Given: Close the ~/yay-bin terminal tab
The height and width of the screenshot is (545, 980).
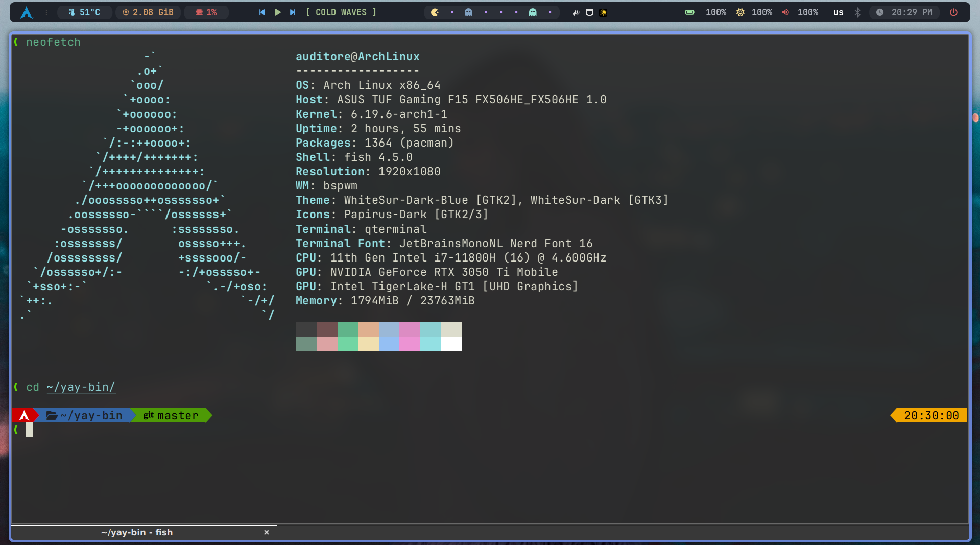Looking at the screenshot, I should (267, 532).
